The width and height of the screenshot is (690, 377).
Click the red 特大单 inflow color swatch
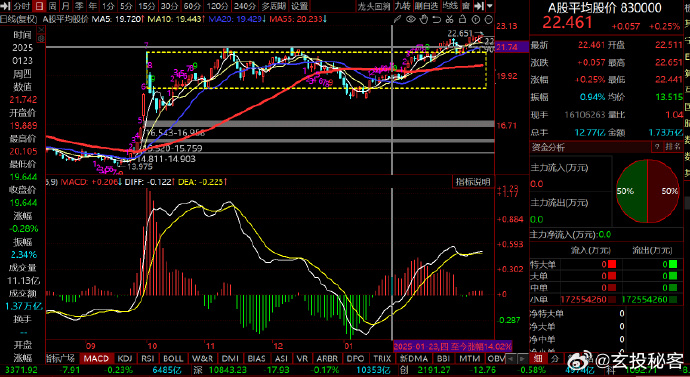tap(612, 264)
